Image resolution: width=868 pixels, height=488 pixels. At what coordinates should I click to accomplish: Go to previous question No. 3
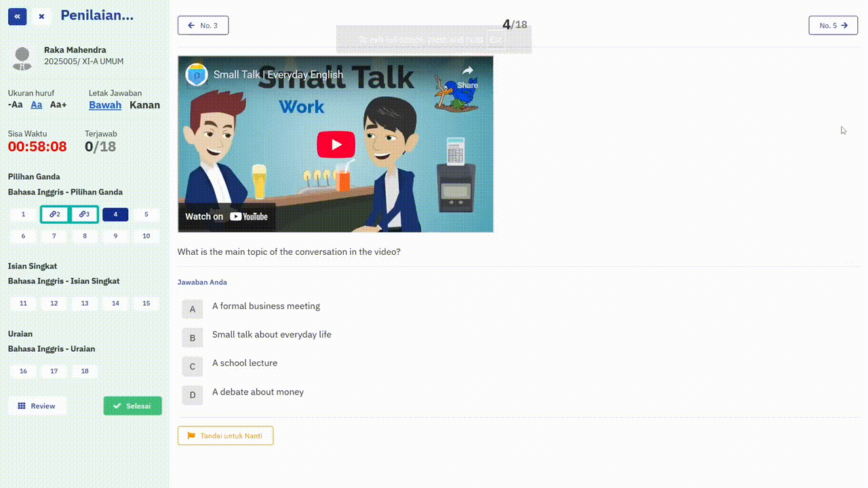(203, 26)
